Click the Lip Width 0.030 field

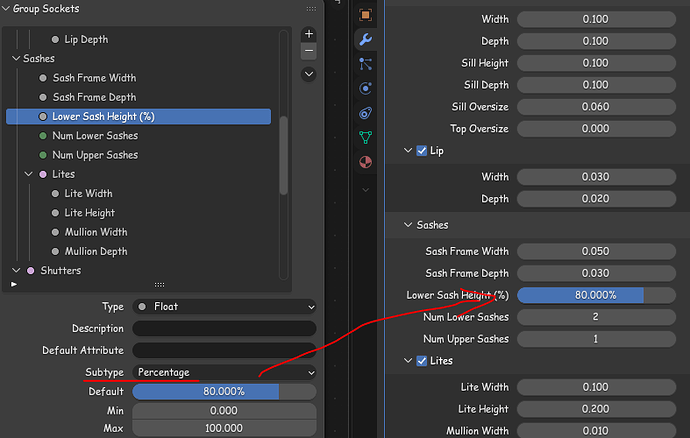coord(596,177)
